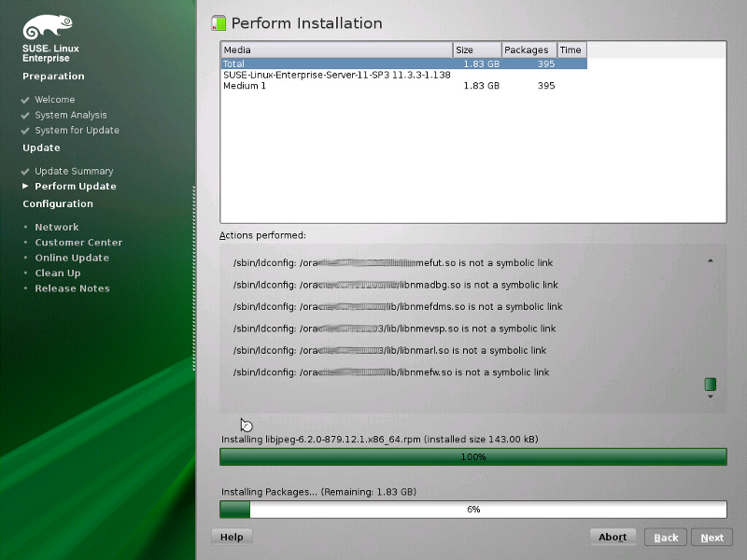747x560 pixels.
Task: Click the checkmark icon next to Welcome
Action: [x=24, y=100]
